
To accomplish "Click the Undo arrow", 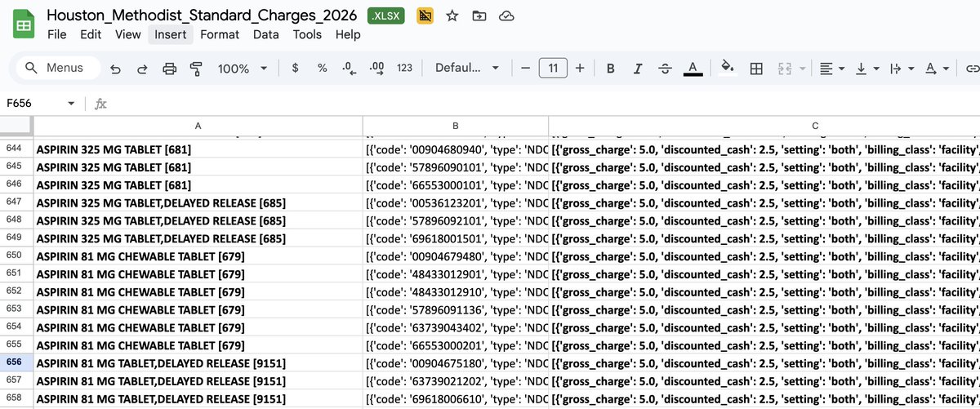I will coord(116,69).
